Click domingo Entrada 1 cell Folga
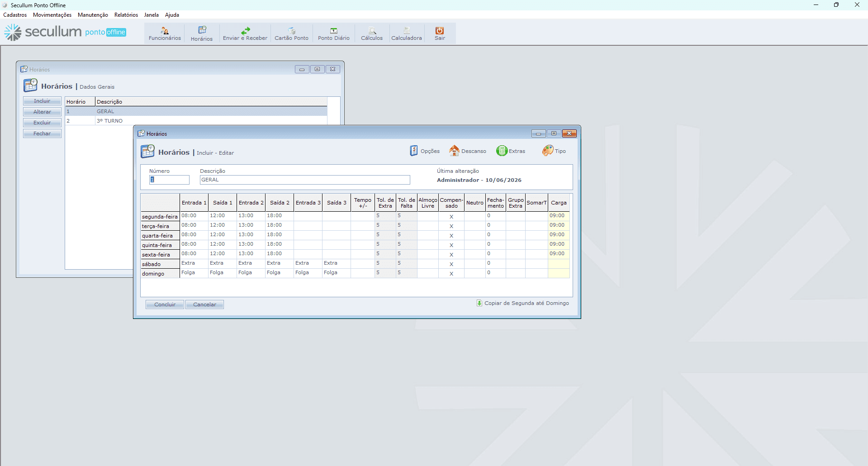The image size is (868, 466). pyautogui.click(x=194, y=273)
